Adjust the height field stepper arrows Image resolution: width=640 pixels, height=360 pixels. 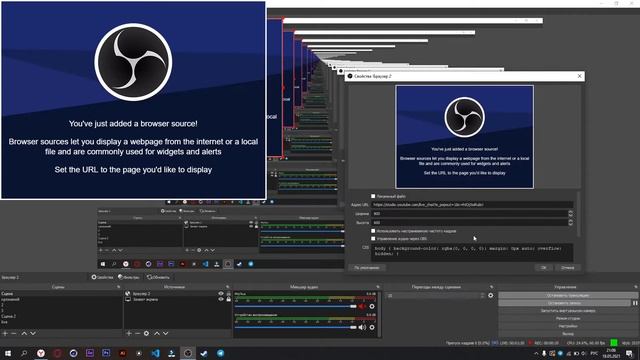[x=571, y=222]
